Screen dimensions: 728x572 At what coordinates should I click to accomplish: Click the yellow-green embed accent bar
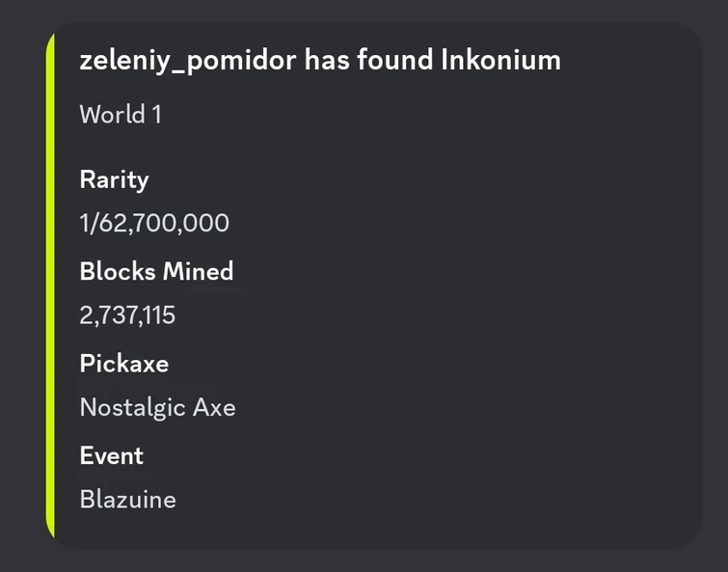[50, 289]
